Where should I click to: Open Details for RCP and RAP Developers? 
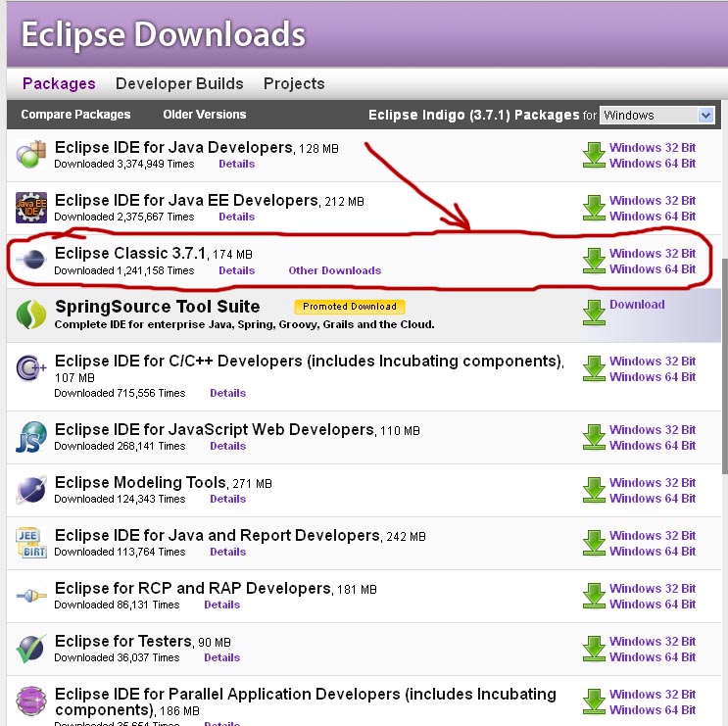(222, 605)
